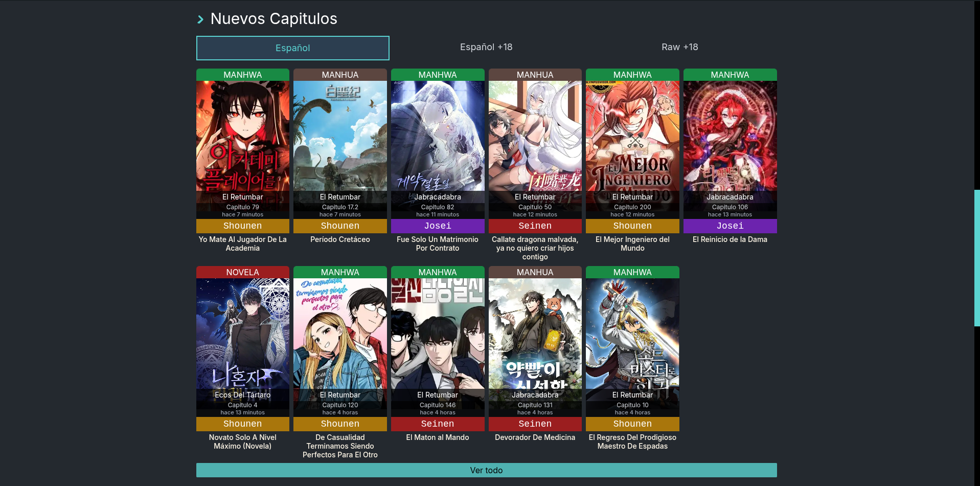Viewport: 980px width, 486px height.
Task: Switch to the Español +18 tab
Action: tap(486, 47)
